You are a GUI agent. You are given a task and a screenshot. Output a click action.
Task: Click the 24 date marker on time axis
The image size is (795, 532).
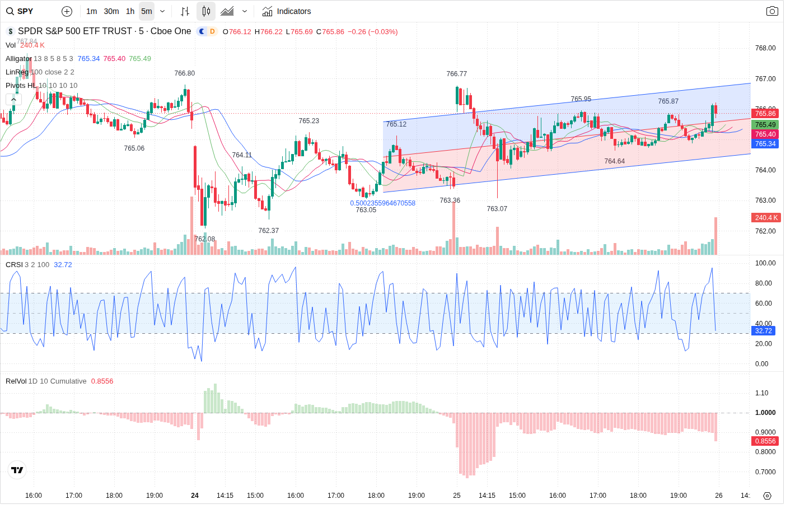tap(195, 496)
